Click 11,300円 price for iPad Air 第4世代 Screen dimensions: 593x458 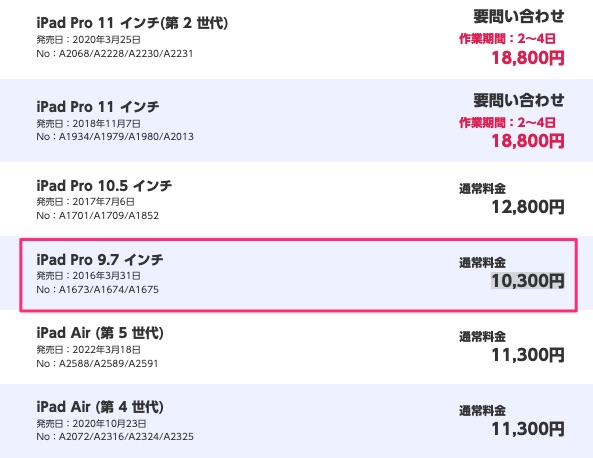coord(528,429)
